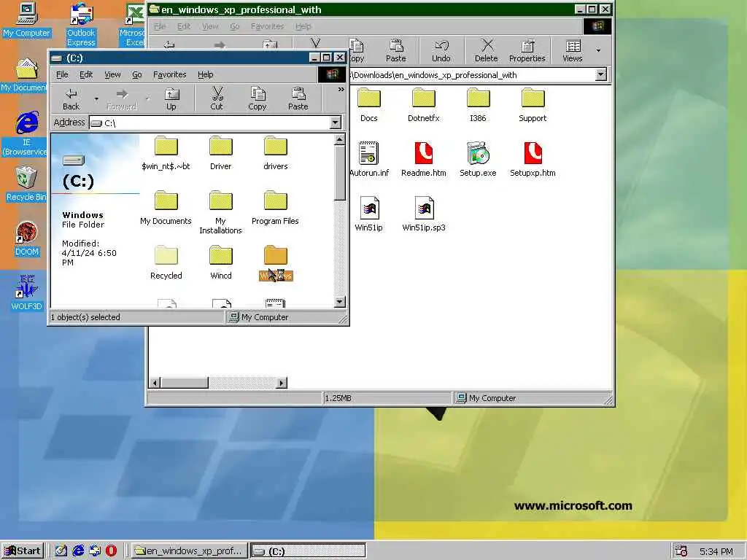
Task: Select the Setupxp.htm file
Action: [x=533, y=160]
